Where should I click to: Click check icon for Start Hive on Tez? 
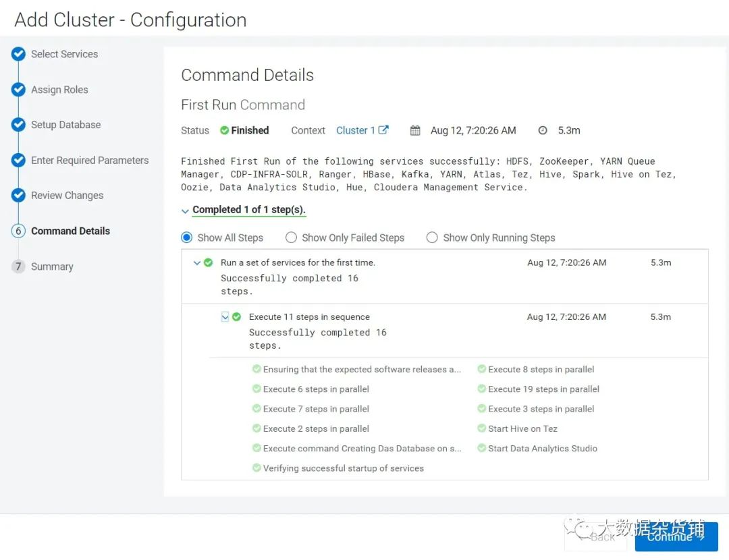point(482,428)
